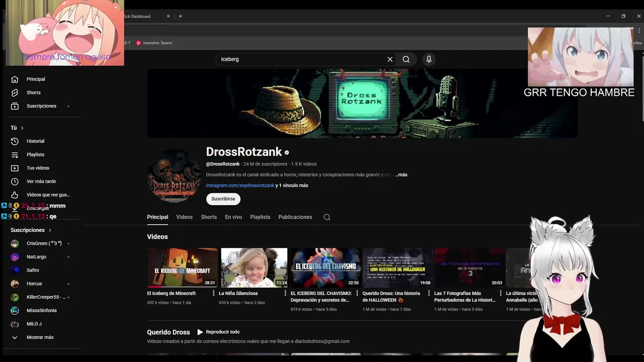Open instagram.com/soydrossrotzank link
The width and height of the screenshot is (644, 362).
[x=240, y=186]
